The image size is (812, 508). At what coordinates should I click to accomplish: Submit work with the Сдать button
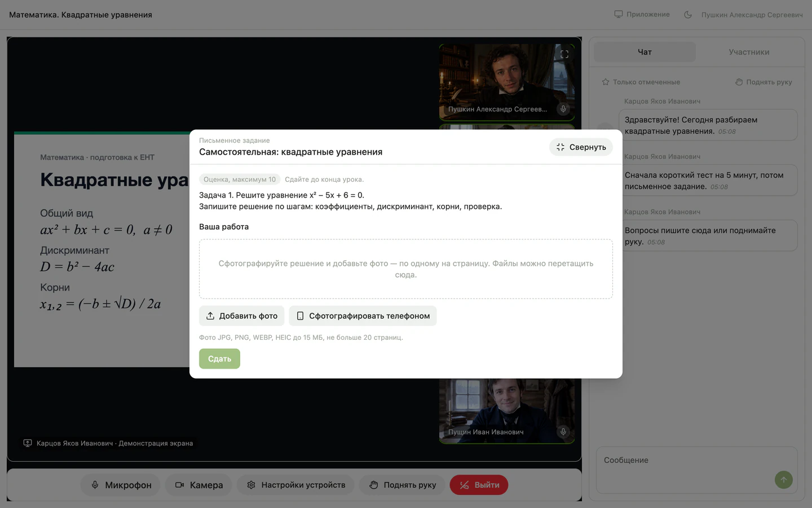click(x=219, y=359)
